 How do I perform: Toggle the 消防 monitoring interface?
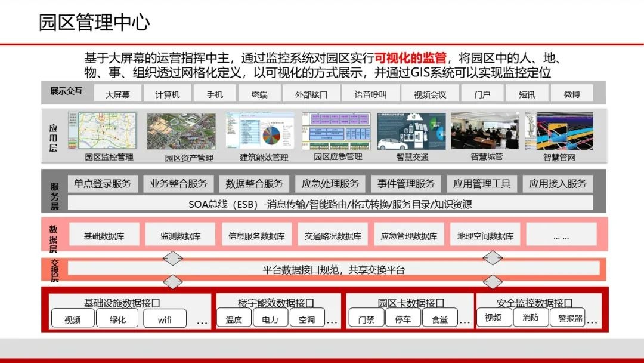531,318
